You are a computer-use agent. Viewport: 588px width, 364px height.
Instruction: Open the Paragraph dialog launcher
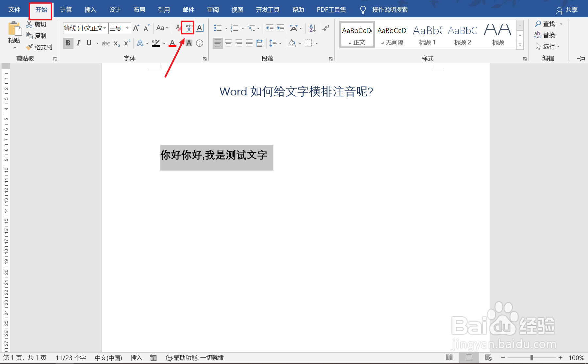331,59
